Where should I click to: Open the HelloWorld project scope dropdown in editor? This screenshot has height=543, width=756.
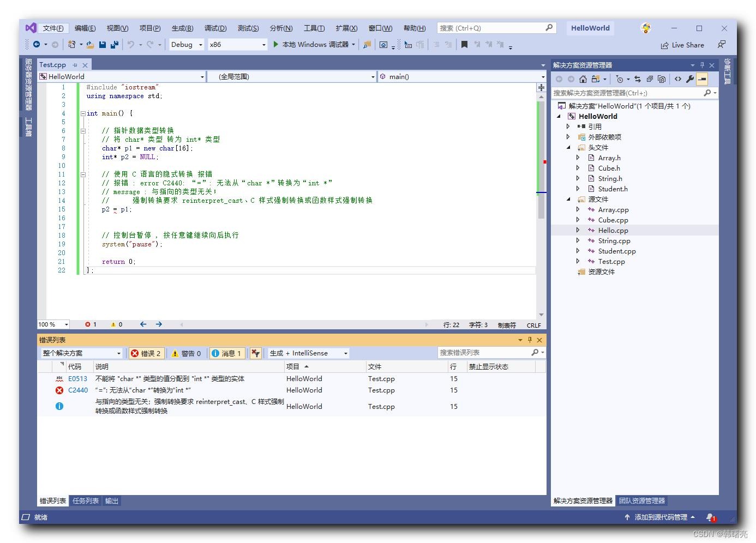coord(122,77)
